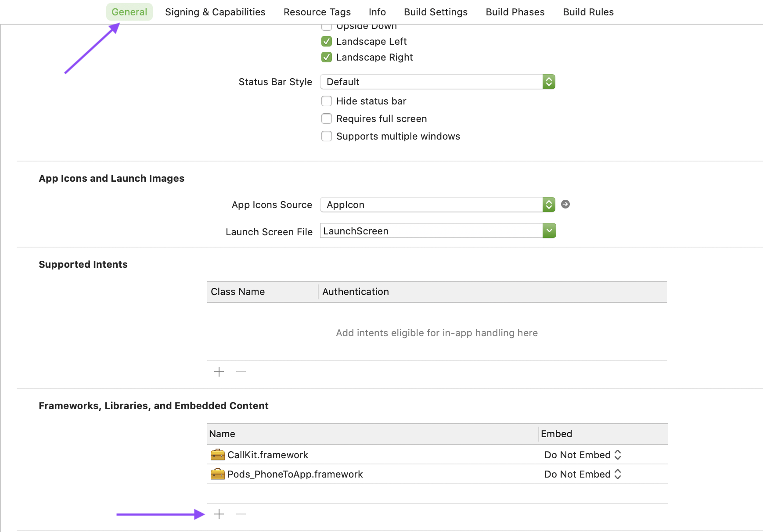The height and width of the screenshot is (532, 763).
Task: Switch to the Build Settings tab
Action: click(x=435, y=12)
